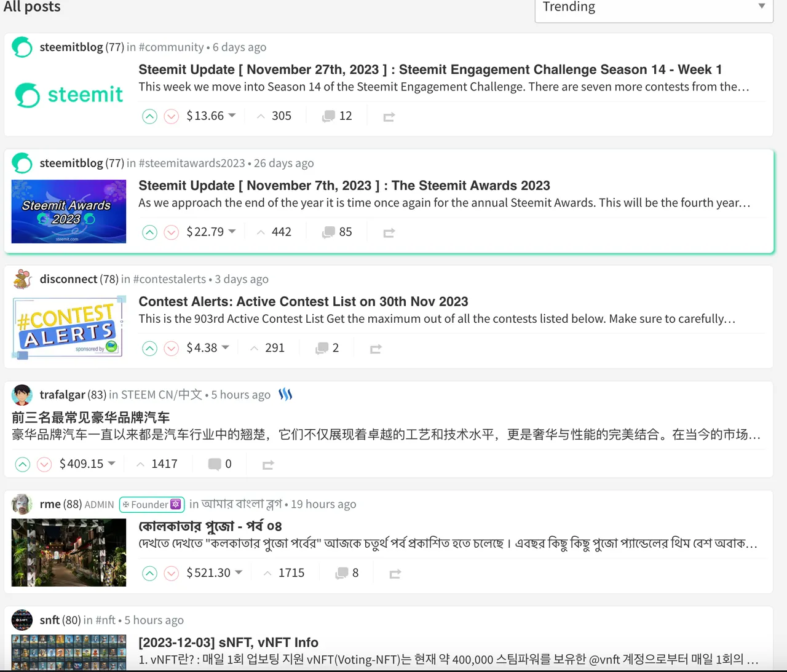Click the 'All posts' heading
Image resolution: width=787 pixels, height=672 pixels.
(x=32, y=7)
